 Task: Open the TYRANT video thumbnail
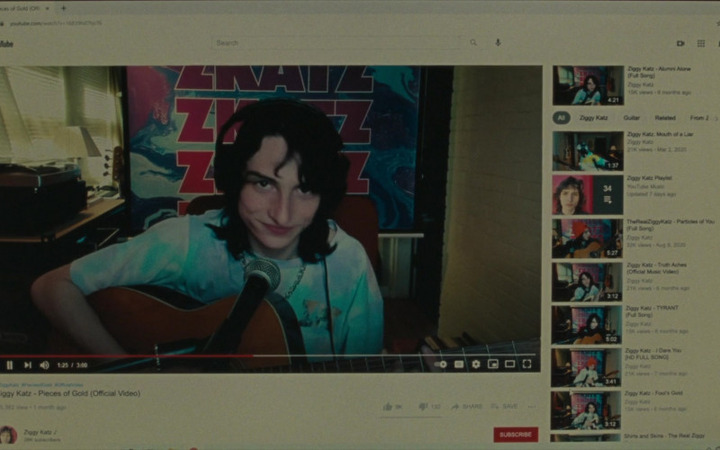pyautogui.click(x=587, y=325)
